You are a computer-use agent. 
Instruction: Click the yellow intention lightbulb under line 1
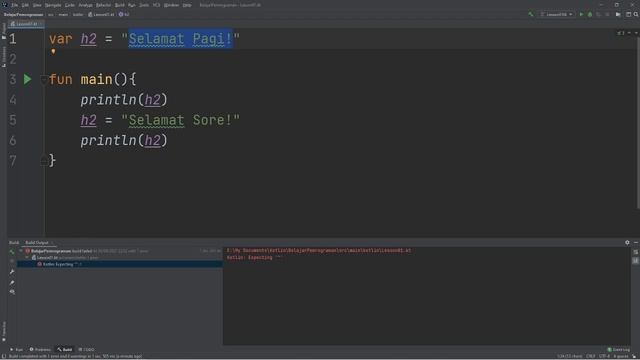click(x=53, y=51)
